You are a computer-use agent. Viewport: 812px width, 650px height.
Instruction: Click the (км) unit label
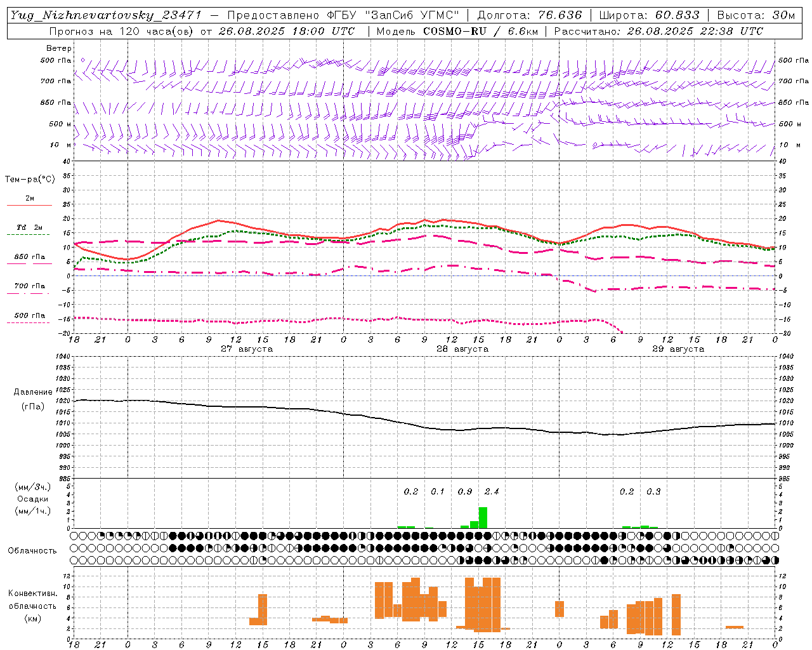[33, 618]
